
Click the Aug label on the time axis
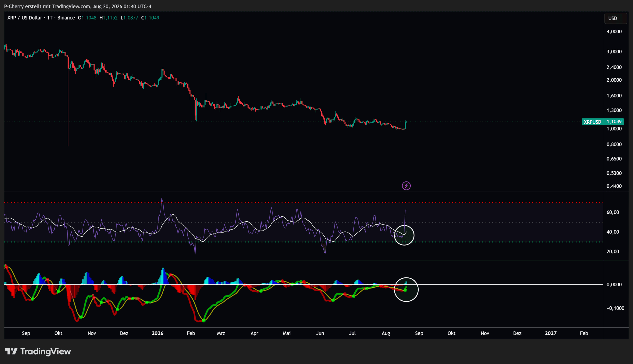[386, 333]
